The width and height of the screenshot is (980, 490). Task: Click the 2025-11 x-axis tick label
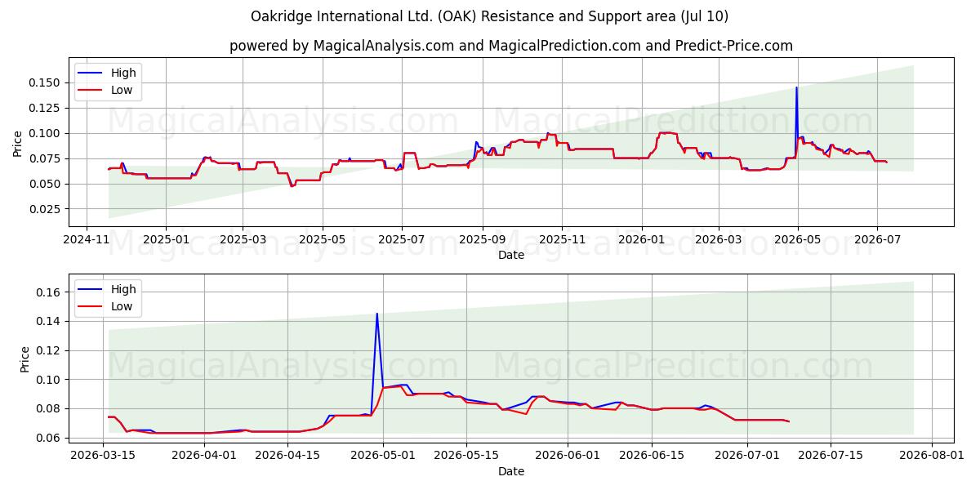pos(561,241)
